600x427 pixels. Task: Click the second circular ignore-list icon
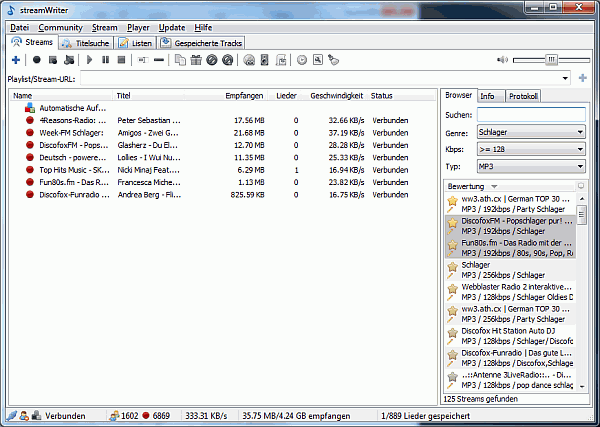[x=228, y=60]
